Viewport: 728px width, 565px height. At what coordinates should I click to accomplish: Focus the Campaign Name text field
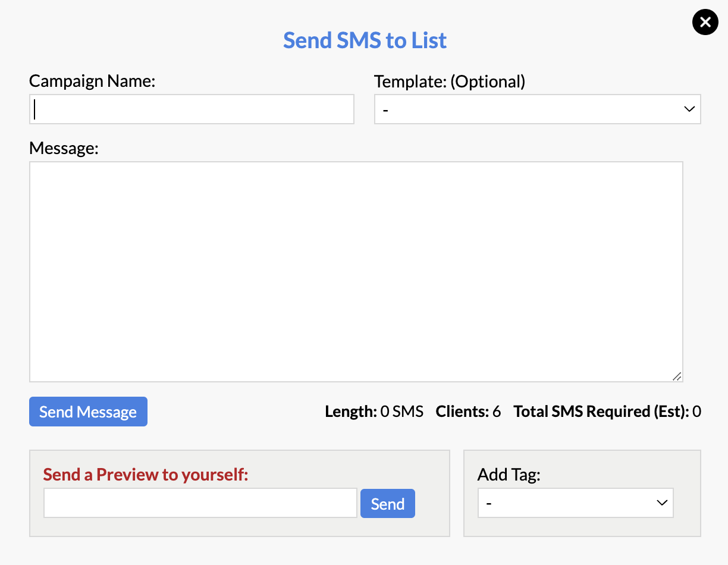pos(192,109)
